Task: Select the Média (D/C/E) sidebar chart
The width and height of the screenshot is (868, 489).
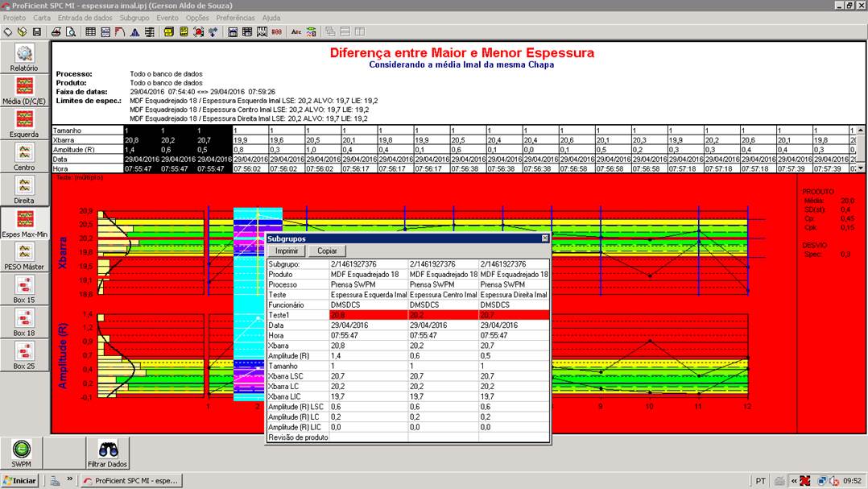Action: tap(24, 91)
